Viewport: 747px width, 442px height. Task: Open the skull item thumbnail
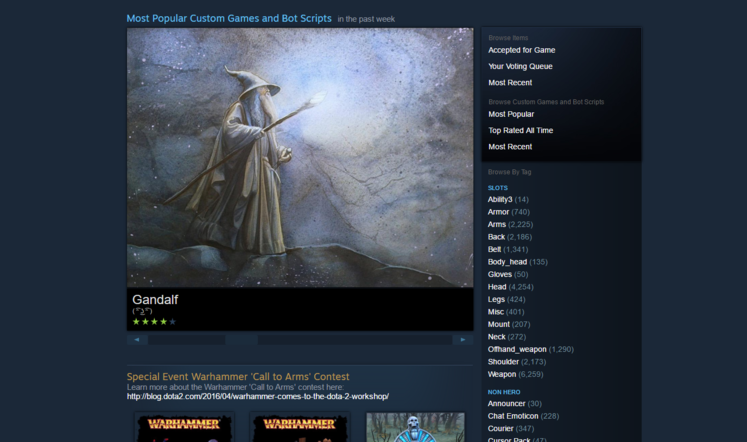click(415, 427)
